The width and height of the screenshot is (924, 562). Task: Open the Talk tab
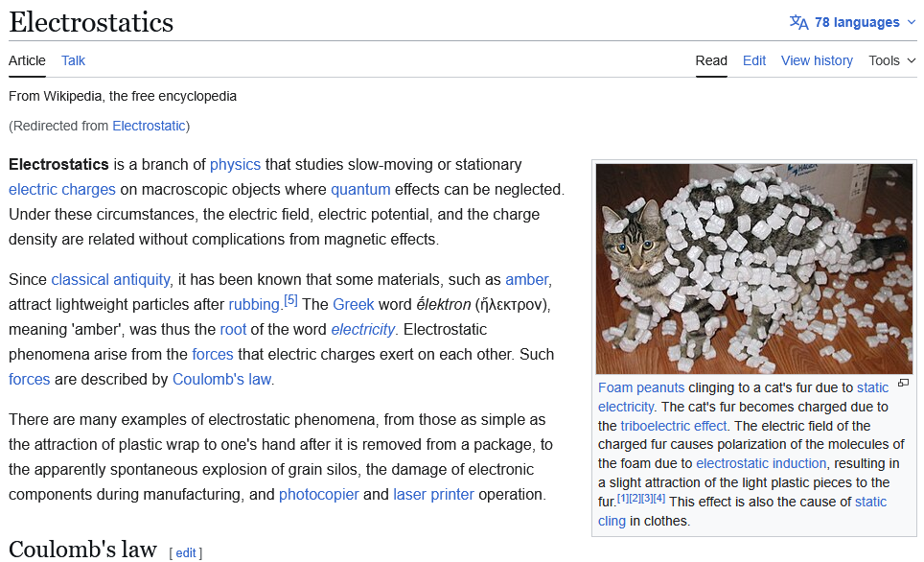(73, 60)
